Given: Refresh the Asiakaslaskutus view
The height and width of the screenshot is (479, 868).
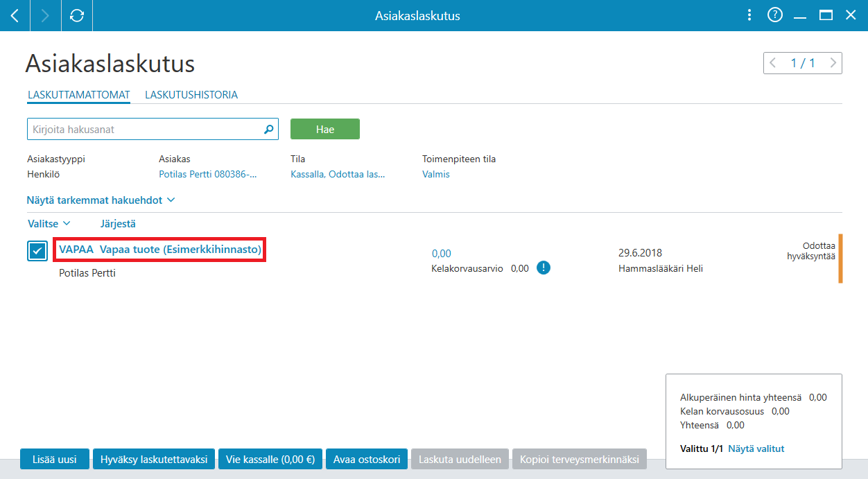Looking at the screenshot, I should (77, 15).
